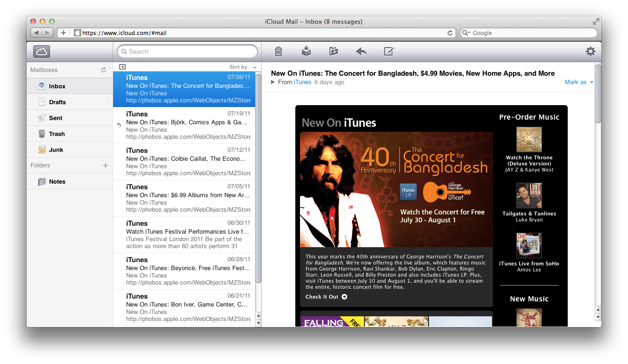Open the 06/21/11 Bon Iver message
The width and height of the screenshot is (628, 364).
[x=184, y=308]
